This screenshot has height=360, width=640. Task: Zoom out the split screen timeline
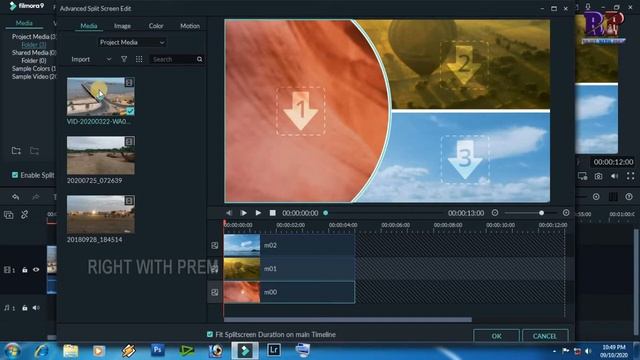pyautogui.click(x=495, y=213)
